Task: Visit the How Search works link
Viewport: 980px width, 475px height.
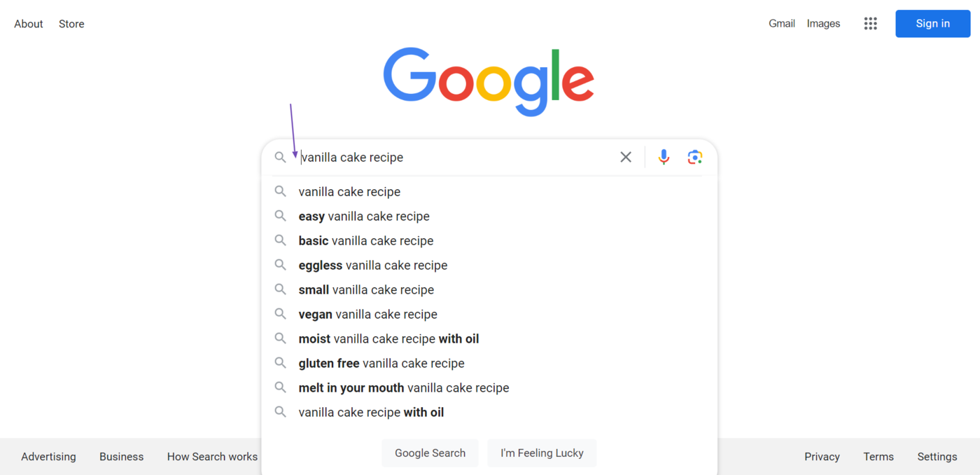Action: click(212, 456)
